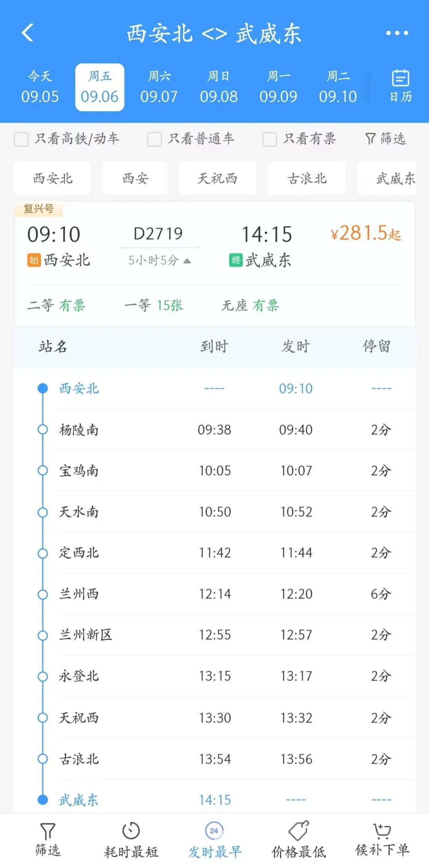Open the 筛选 filter next to checkboxes
Viewport: 429px width, 868px height.
(385, 139)
